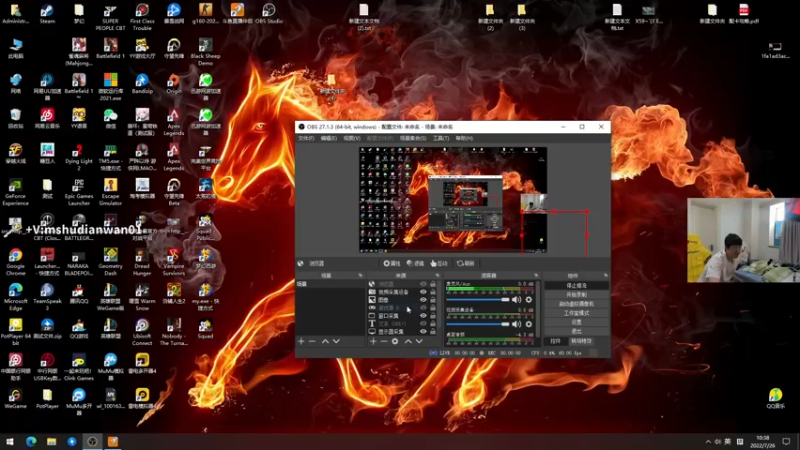The image size is (800, 450).
Task: Move the scene down in Scenes panel
Action: (336, 341)
